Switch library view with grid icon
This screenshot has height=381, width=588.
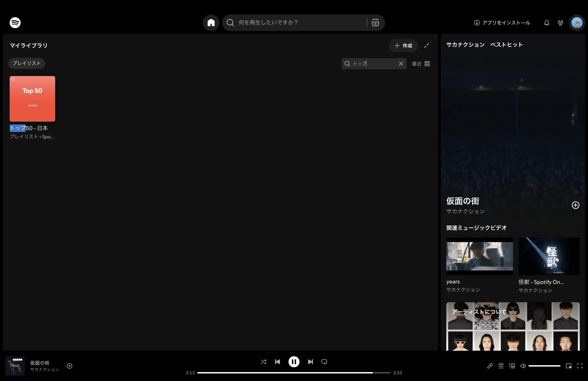pos(427,64)
